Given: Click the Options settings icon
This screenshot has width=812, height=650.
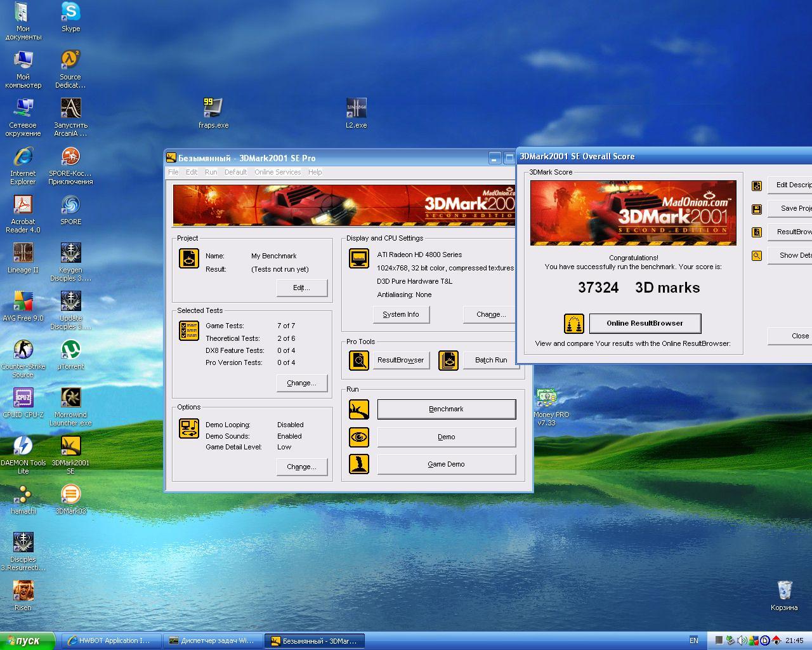Looking at the screenshot, I should coord(189,428).
